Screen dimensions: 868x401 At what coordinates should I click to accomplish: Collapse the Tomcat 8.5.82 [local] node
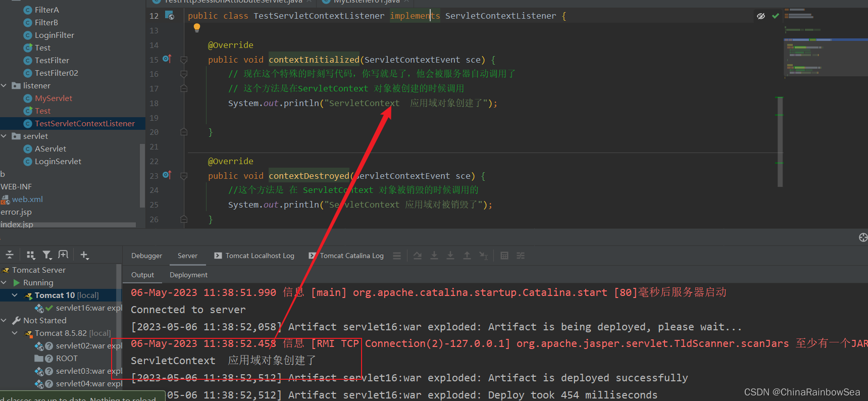[x=15, y=333]
